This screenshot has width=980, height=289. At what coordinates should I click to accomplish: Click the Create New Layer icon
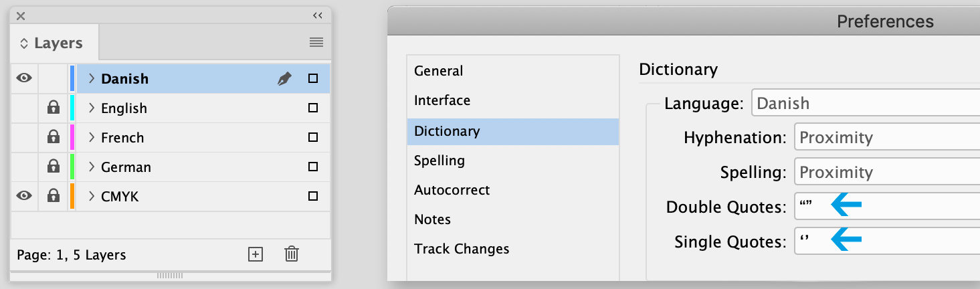tap(256, 254)
